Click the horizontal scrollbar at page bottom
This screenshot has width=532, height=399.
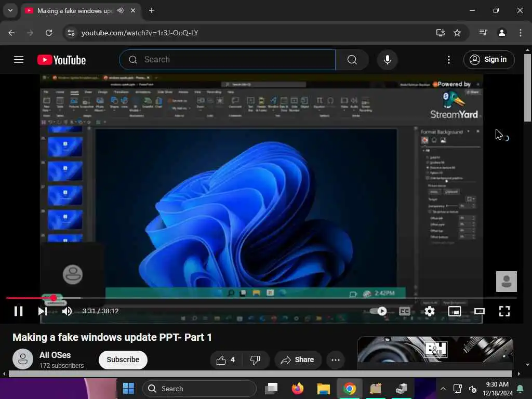[260, 374]
